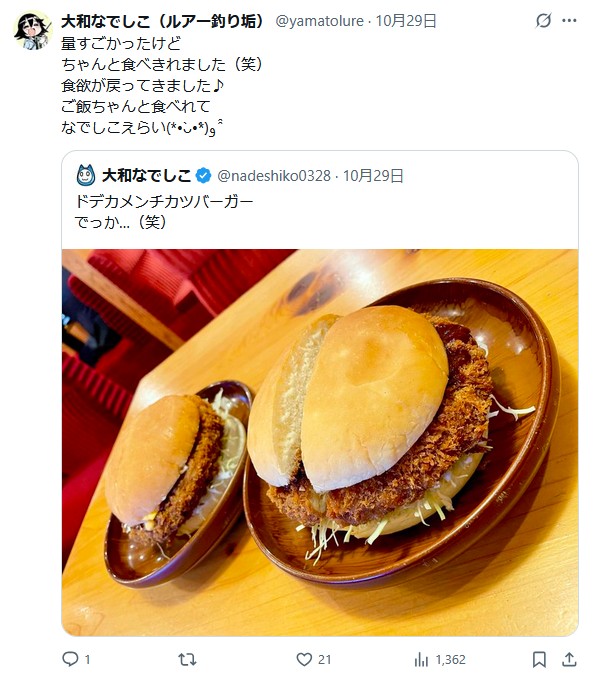Open the Grok circle-slash icon

[x=543, y=20]
